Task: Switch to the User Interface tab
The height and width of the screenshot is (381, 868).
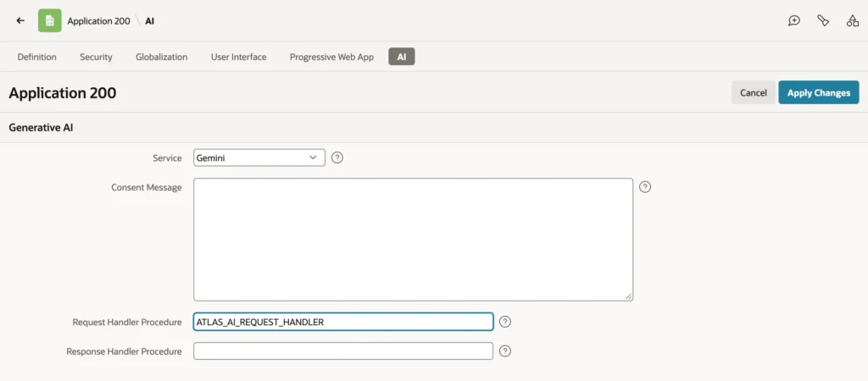Action: pos(238,57)
